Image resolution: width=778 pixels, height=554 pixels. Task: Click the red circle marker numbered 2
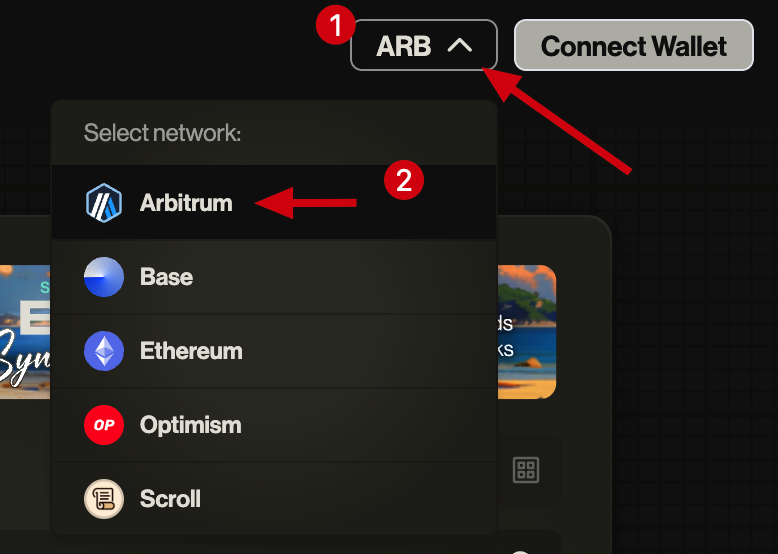coord(404,180)
